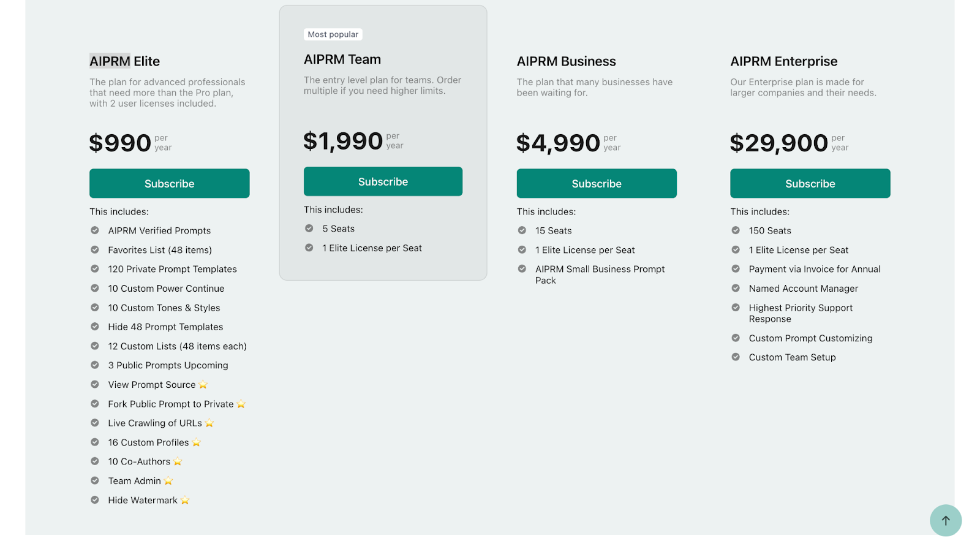Subscribe to the AIPRM Team plan
Screen dimensions: 980x546
[383, 181]
